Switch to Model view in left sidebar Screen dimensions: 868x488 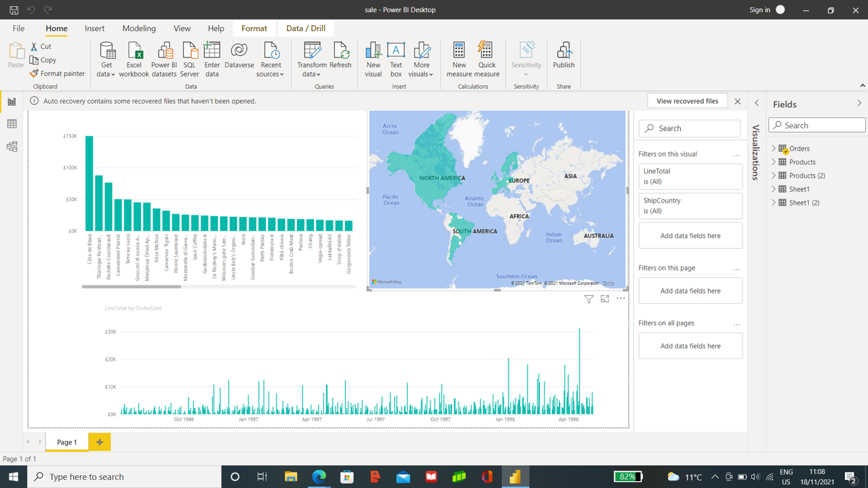tap(12, 146)
